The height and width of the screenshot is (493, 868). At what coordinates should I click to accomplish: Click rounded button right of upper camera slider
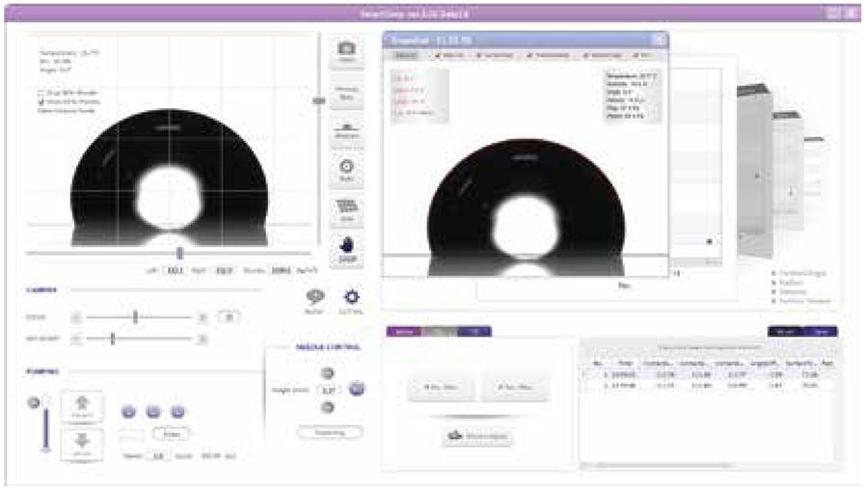229,316
